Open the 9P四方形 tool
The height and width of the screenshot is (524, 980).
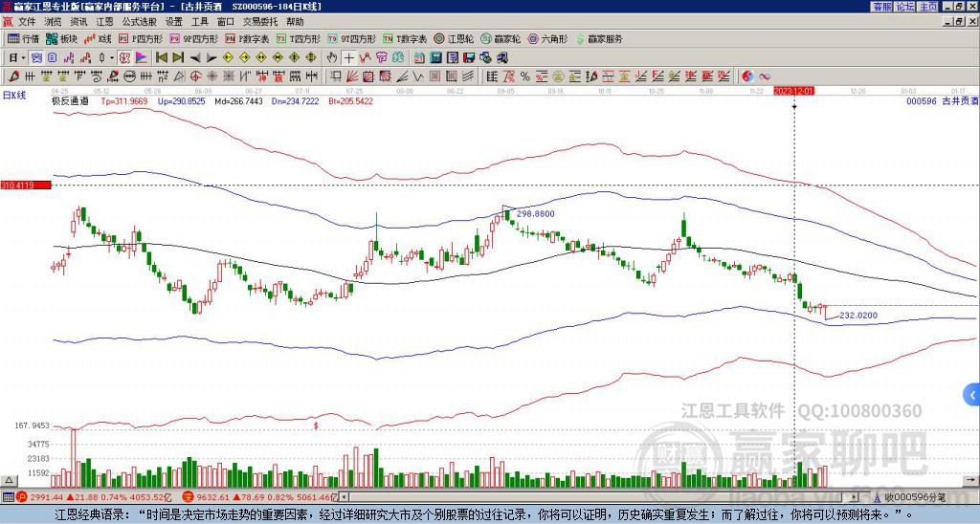point(193,38)
